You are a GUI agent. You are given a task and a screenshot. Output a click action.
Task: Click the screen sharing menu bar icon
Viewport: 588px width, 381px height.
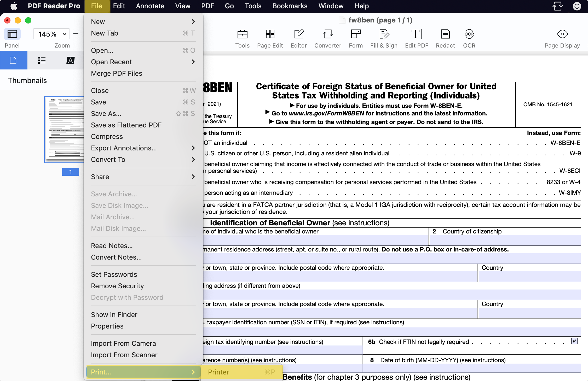pos(557,6)
